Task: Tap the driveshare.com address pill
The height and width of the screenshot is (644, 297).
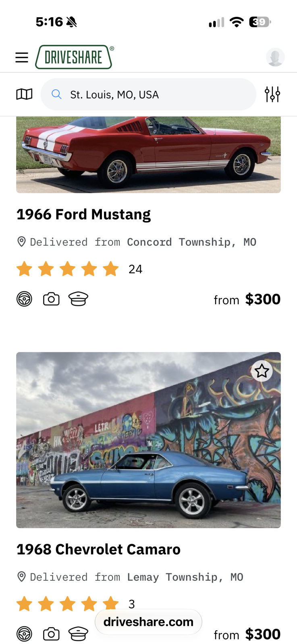Action: [148, 622]
